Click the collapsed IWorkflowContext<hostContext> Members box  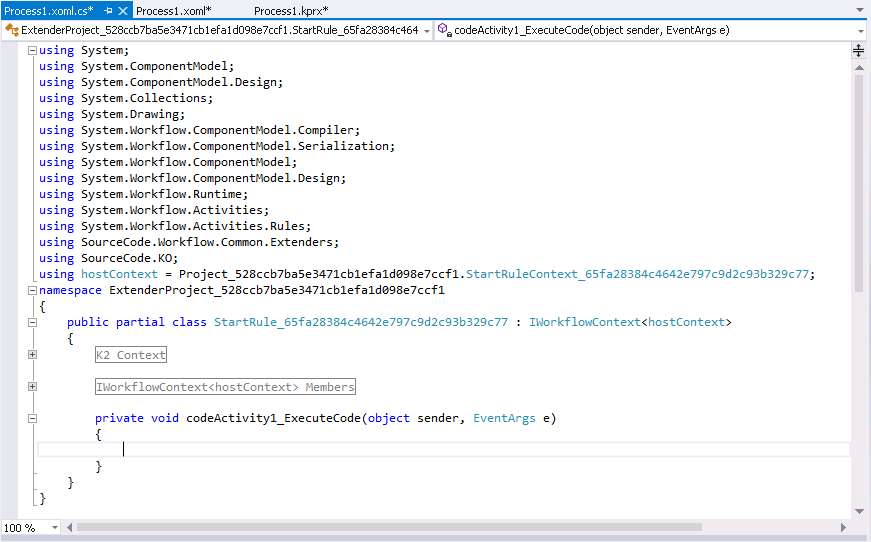click(225, 387)
